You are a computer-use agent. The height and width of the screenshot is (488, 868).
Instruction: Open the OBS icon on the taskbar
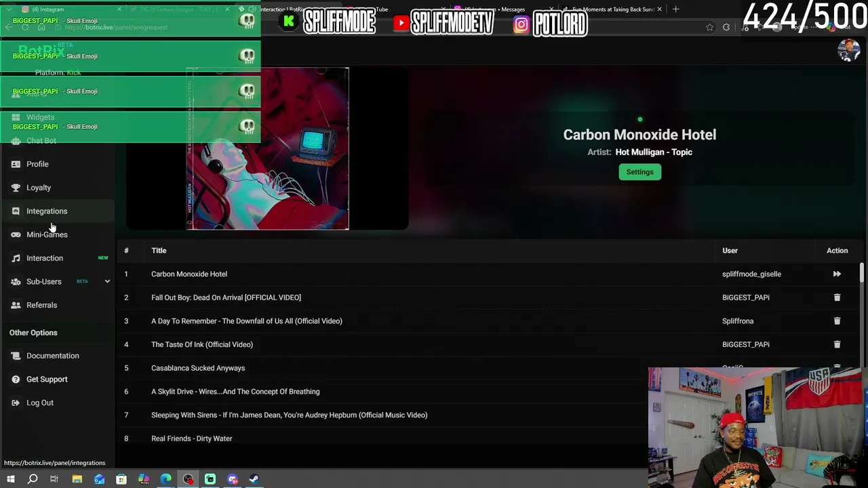point(188,479)
